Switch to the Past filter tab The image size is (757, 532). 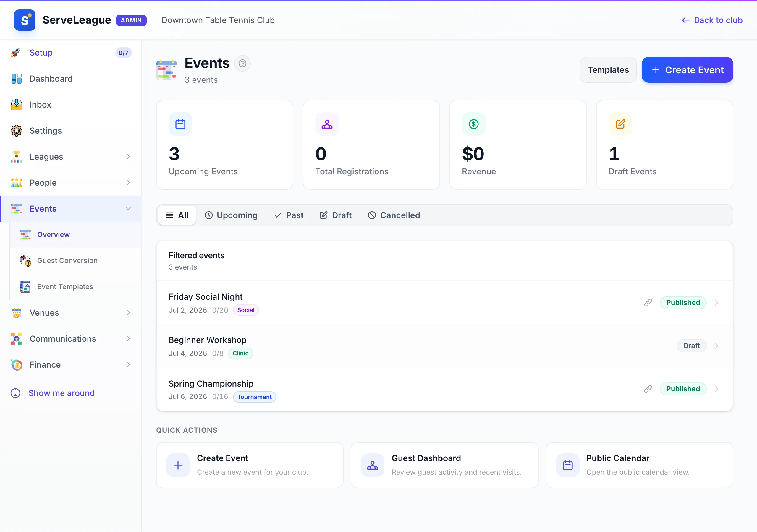(289, 215)
